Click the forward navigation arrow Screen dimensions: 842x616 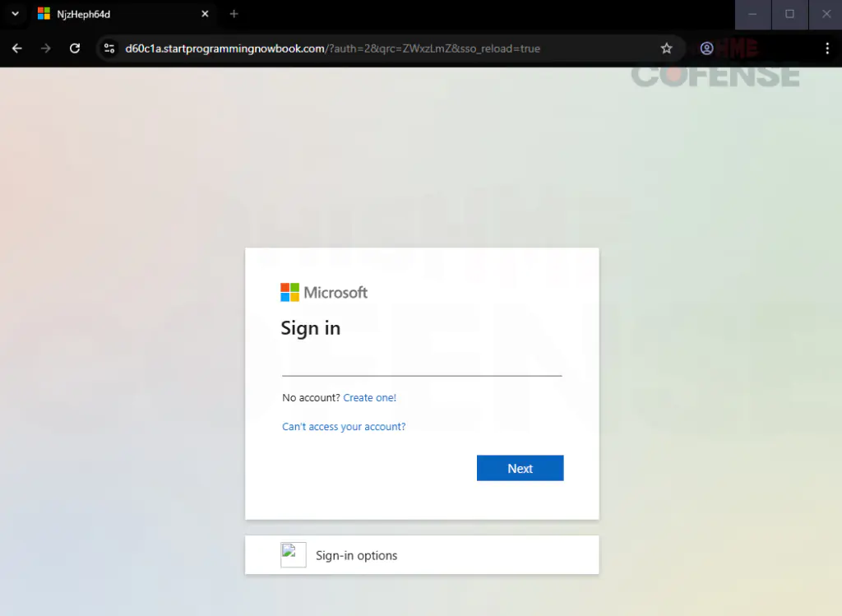(x=46, y=49)
